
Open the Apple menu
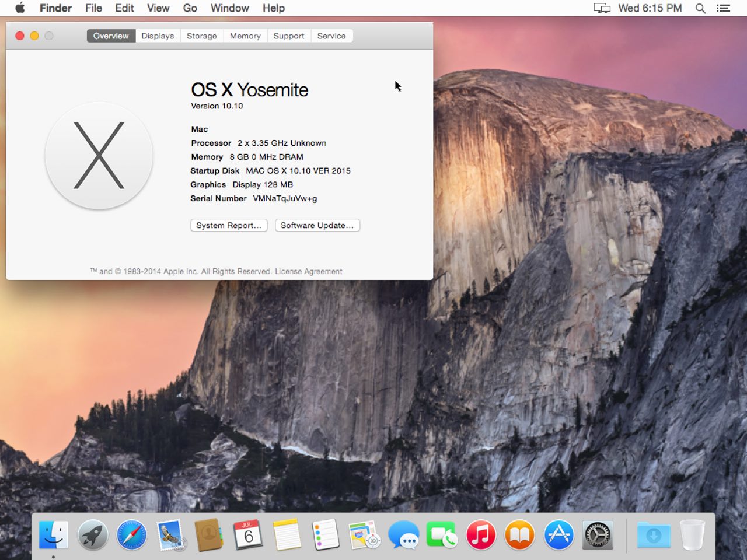20,8
